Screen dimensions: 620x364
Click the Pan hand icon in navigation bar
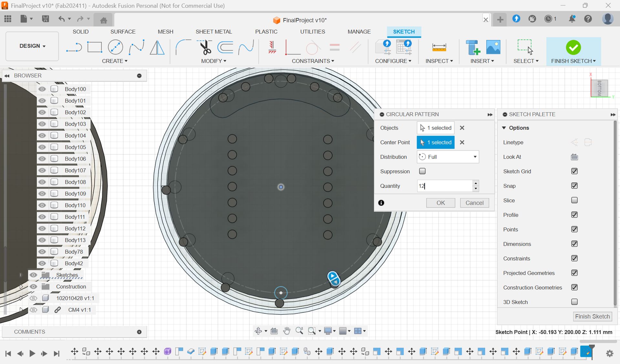coord(287,331)
